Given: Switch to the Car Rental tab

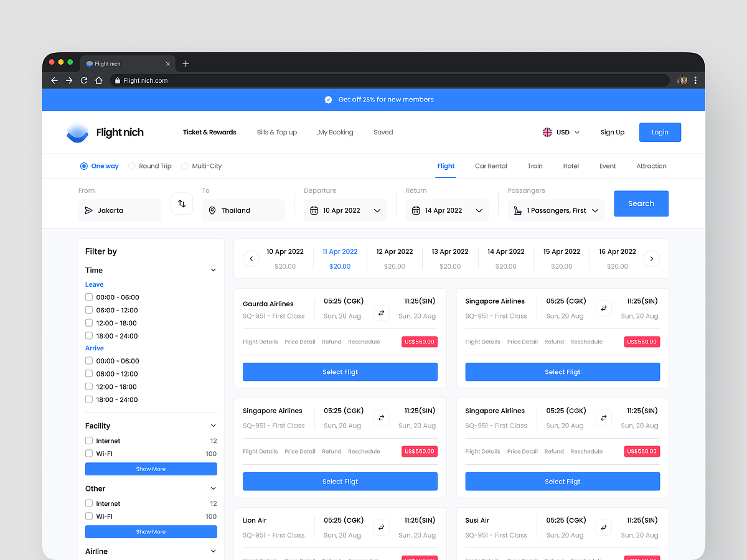Looking at the screenshot, I should tap(491, 166).
